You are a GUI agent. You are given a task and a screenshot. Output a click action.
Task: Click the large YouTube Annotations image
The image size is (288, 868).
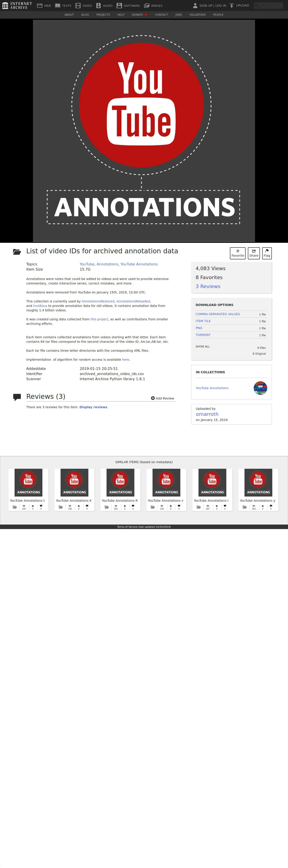pos(144,130)
